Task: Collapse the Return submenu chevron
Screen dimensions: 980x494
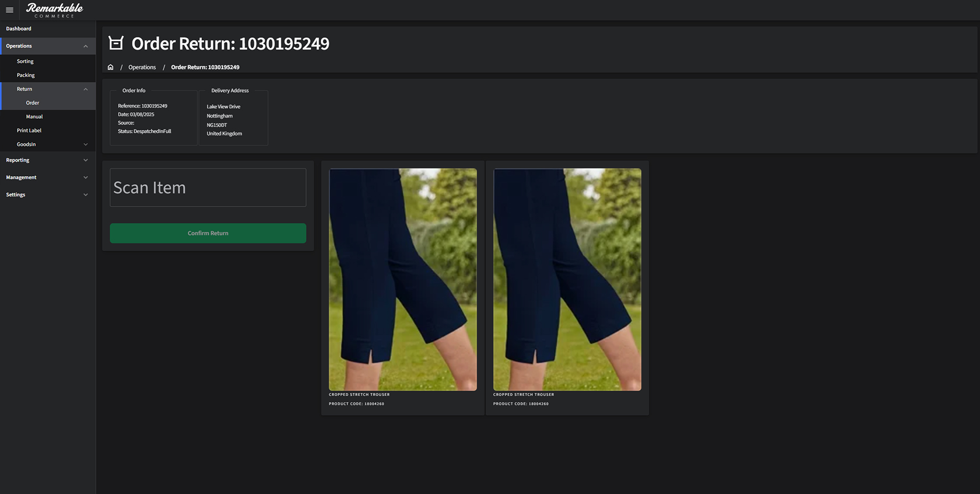Action: (x=86, y=89)
